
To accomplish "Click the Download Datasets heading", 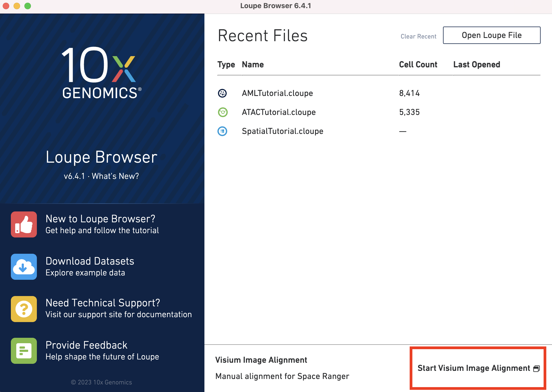I will (x=90, y=261).
